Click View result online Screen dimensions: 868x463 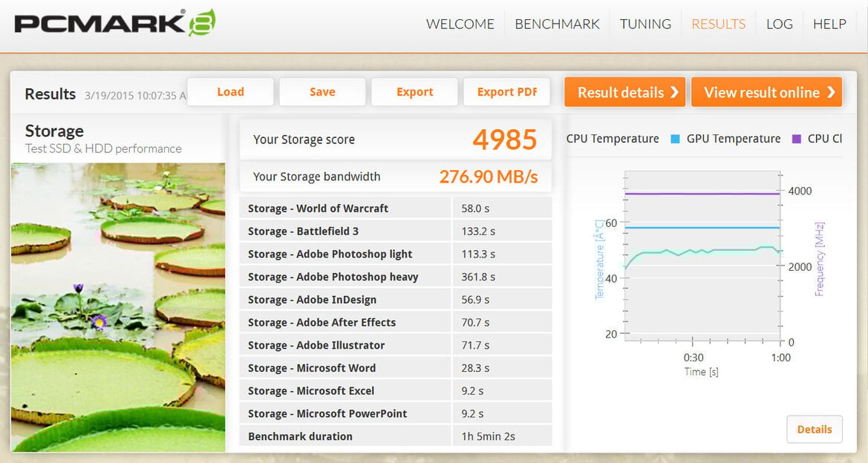tap(767, 92)
